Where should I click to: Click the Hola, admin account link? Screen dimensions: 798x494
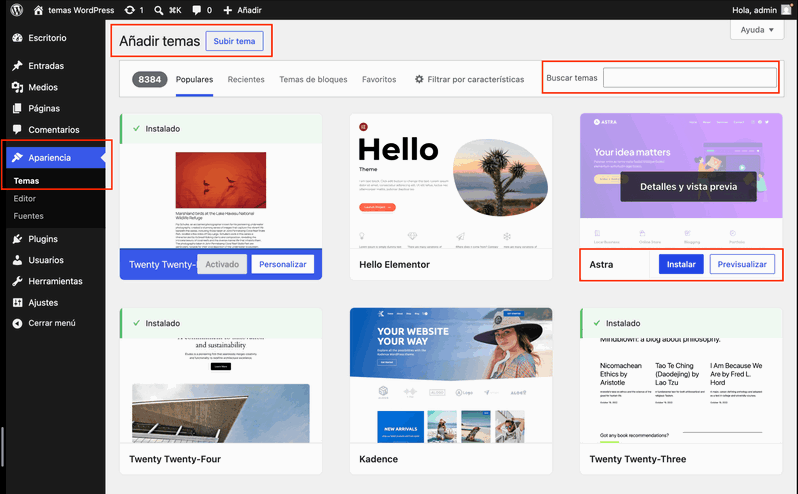tap(754, 10)
